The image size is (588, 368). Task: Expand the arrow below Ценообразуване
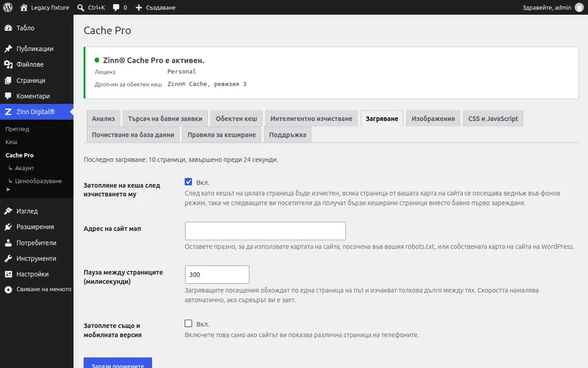click(x=8, y=190)
